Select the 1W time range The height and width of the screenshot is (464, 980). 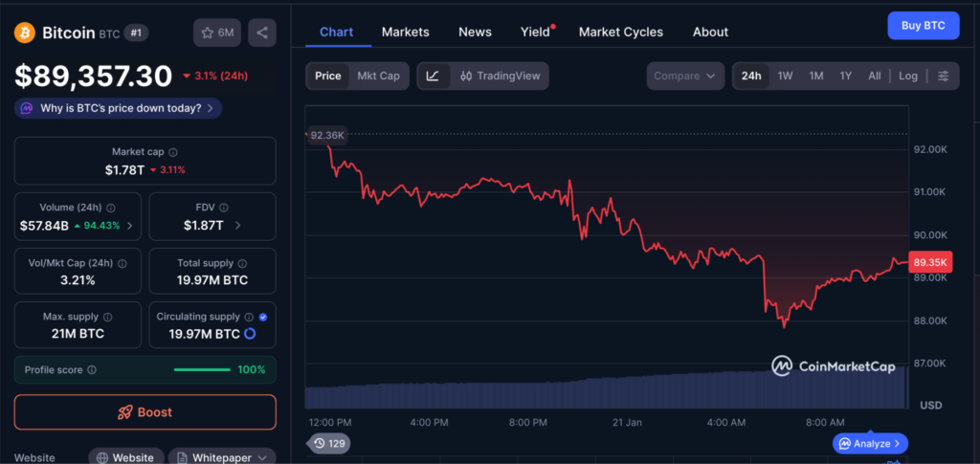[785, 76]
